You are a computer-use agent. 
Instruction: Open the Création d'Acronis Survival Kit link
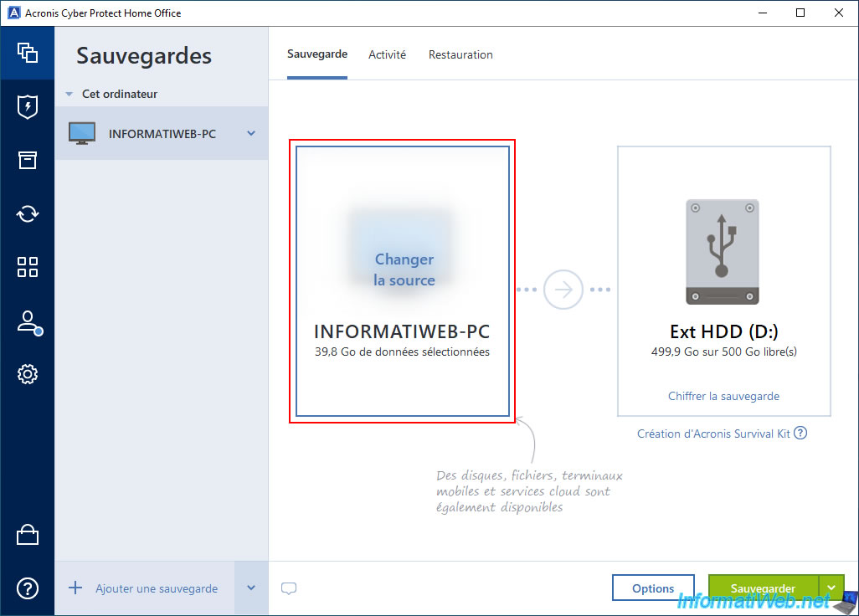point(714,434)
